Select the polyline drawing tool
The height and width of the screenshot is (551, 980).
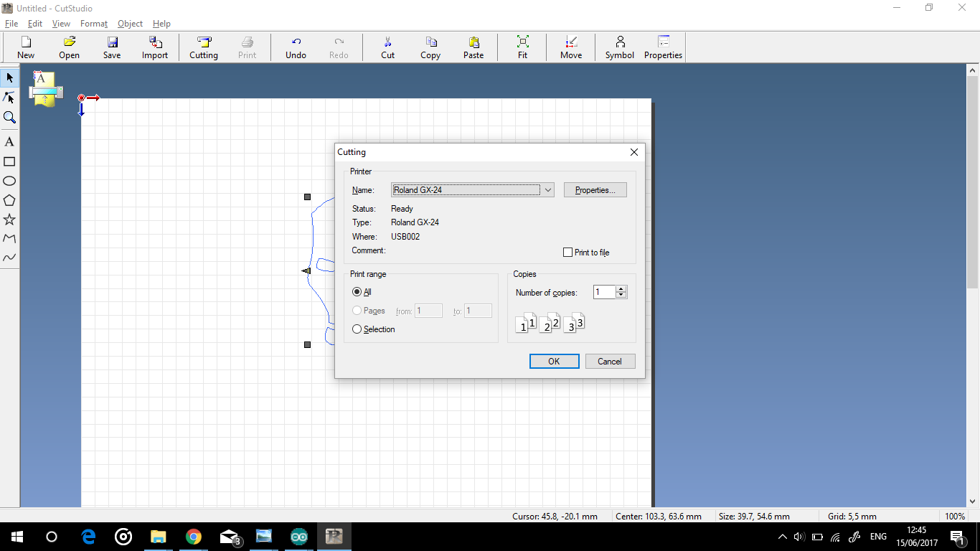(x=9, y=238)
